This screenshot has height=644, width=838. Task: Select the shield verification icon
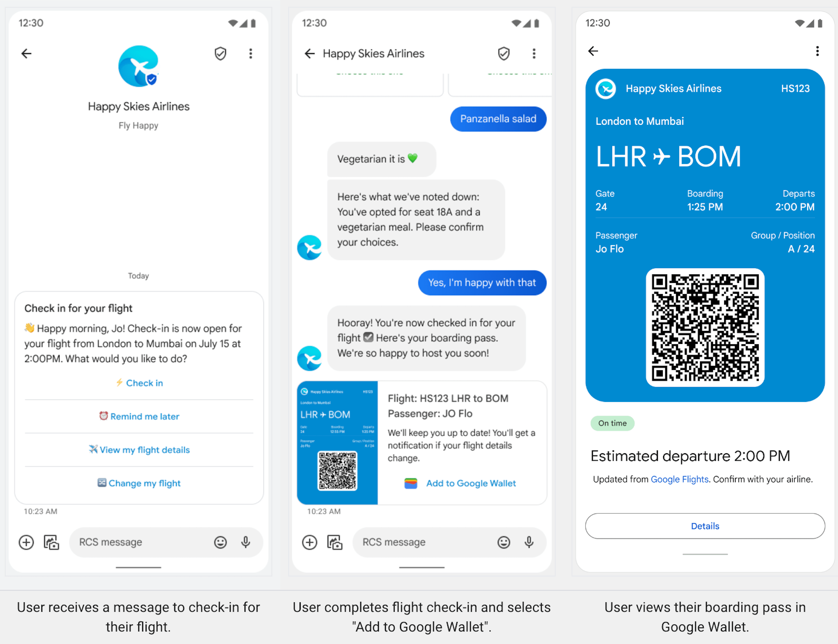point(221,53)
